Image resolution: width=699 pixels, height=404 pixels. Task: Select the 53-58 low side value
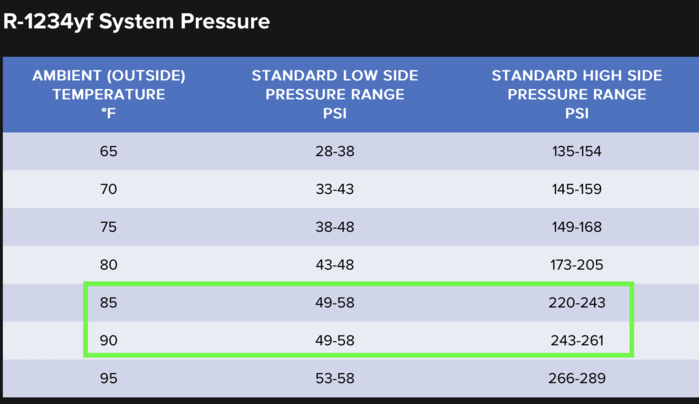[x=335, y=379]
